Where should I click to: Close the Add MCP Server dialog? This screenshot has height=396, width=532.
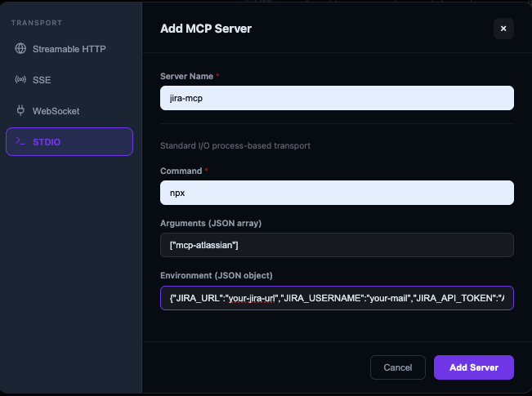503,29
